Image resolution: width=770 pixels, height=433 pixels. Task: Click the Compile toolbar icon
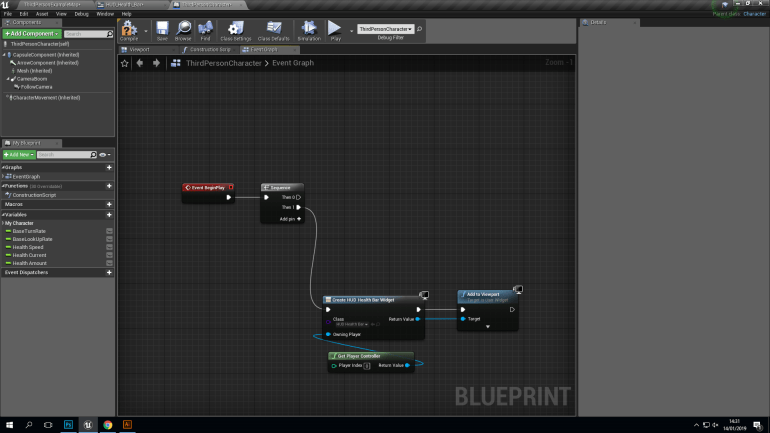coord(129,30)
